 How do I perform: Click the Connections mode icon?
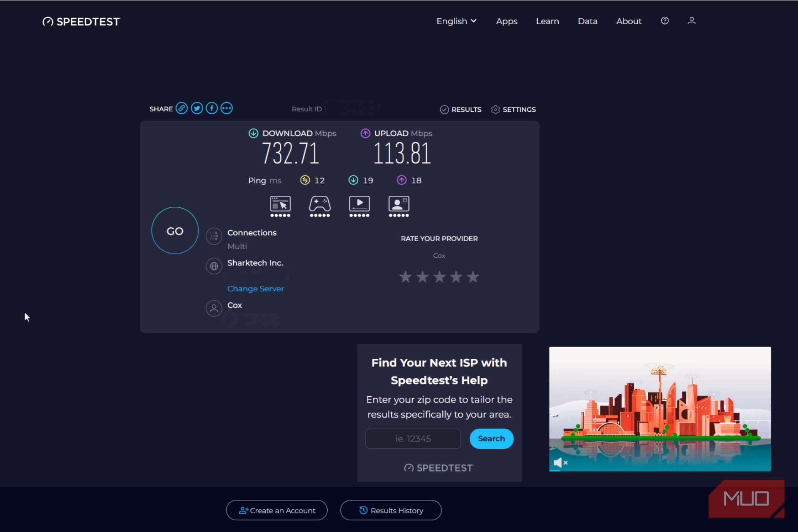pos(214,236)
